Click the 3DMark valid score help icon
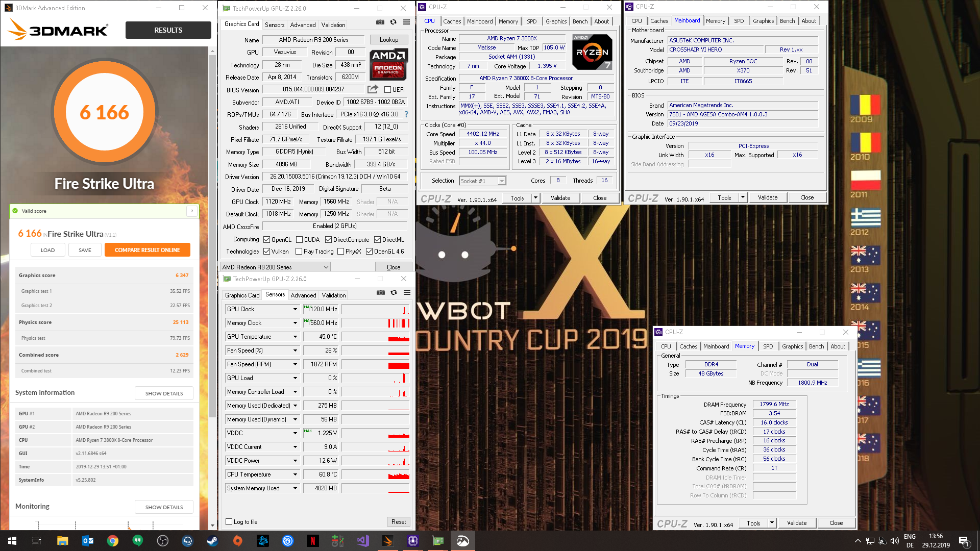Viewport: 980px width, 551px height. click(x=192, y=211)
